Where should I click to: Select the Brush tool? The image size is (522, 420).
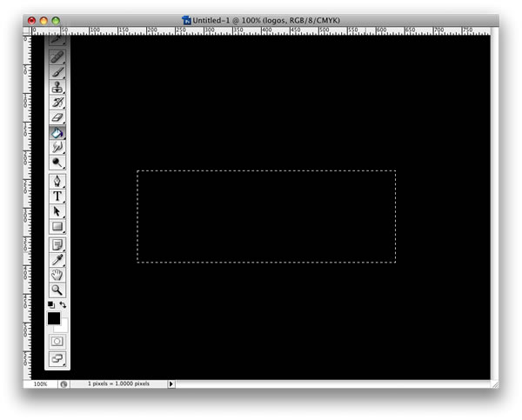(x=57, y=72)
